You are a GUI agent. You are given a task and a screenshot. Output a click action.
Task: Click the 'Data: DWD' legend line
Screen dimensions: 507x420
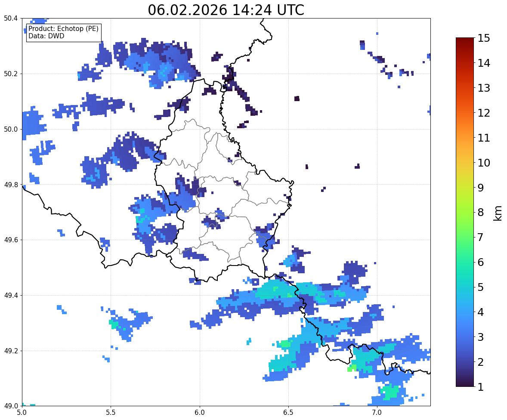(46, 36)
